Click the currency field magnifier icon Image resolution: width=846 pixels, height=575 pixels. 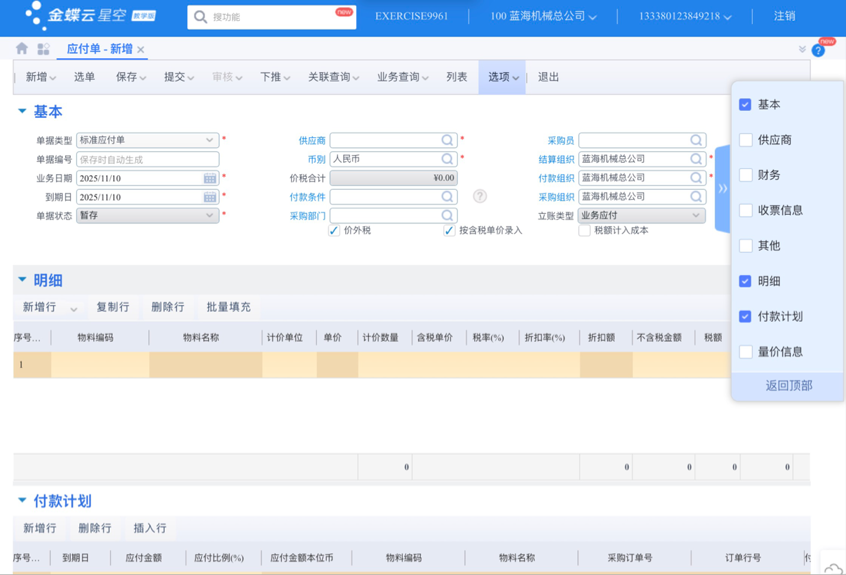click(x=448, y=159)
